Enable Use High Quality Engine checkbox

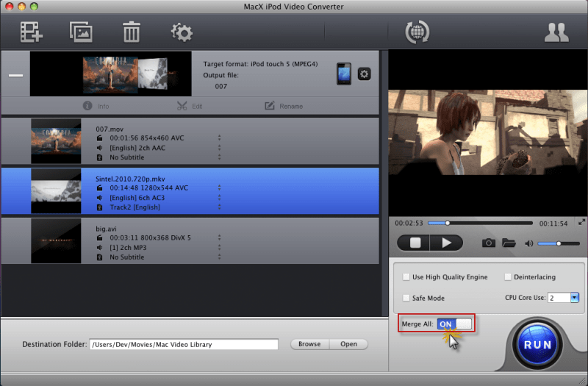[406, 277]
